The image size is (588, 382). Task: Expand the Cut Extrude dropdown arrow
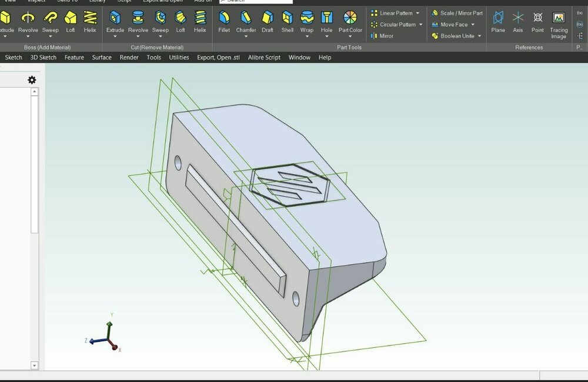pyautogui.click(x=115, y=36)
